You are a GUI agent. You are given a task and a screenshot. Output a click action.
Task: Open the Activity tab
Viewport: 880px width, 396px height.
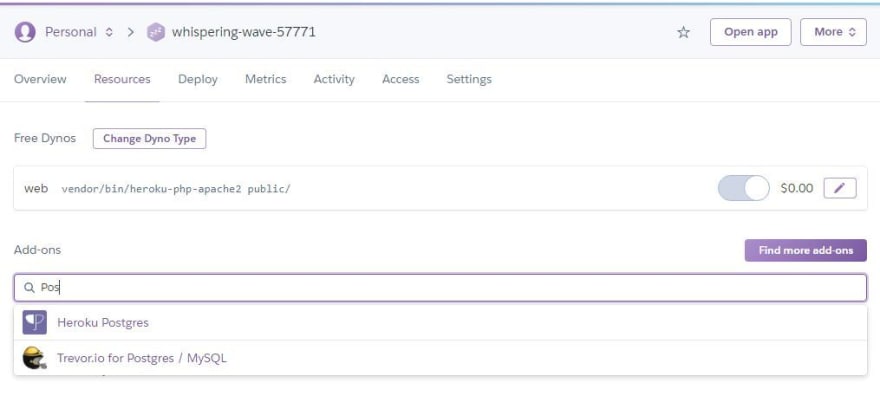(x=334, y=79)
